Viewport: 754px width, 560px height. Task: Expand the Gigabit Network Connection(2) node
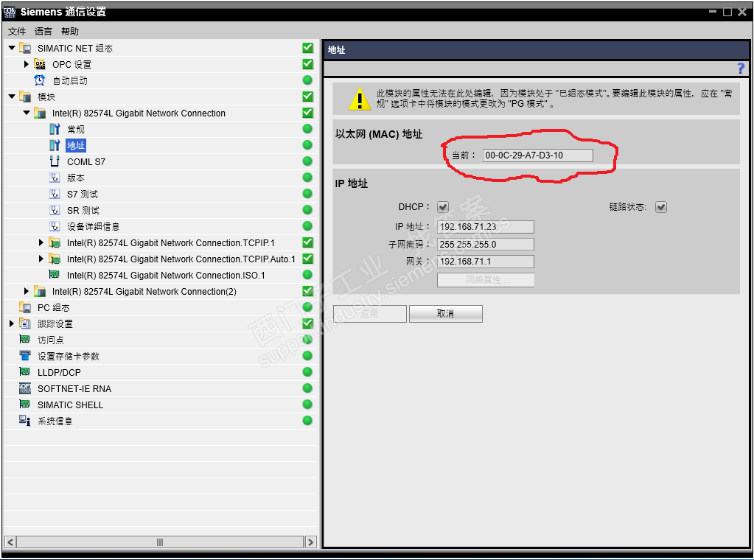[x=27, y=291]
